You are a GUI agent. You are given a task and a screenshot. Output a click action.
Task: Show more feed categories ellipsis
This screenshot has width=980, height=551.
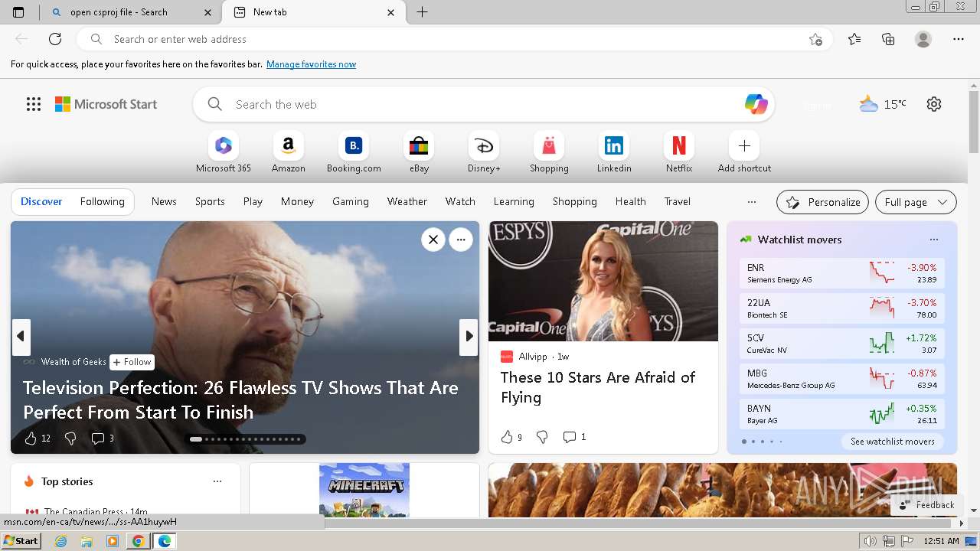pos(752,202)
